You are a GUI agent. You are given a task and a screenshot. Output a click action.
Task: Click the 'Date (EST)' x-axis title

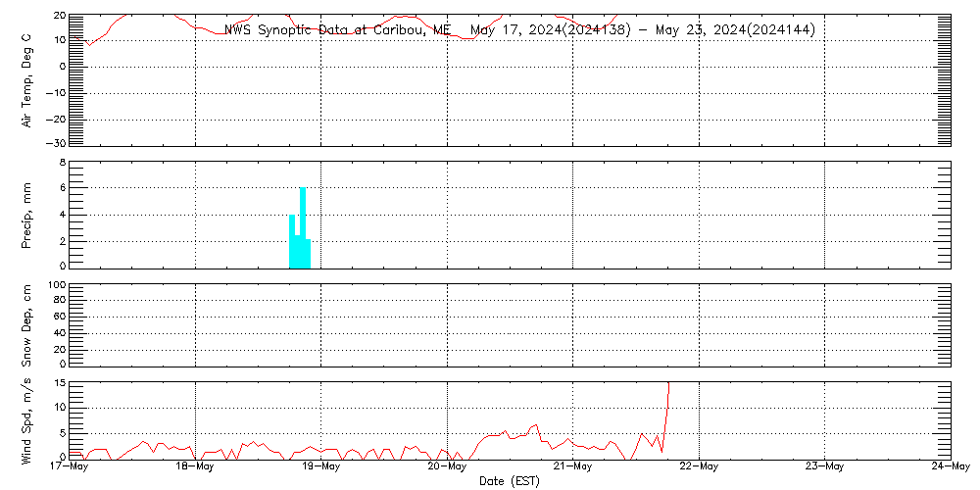point(510,481)
